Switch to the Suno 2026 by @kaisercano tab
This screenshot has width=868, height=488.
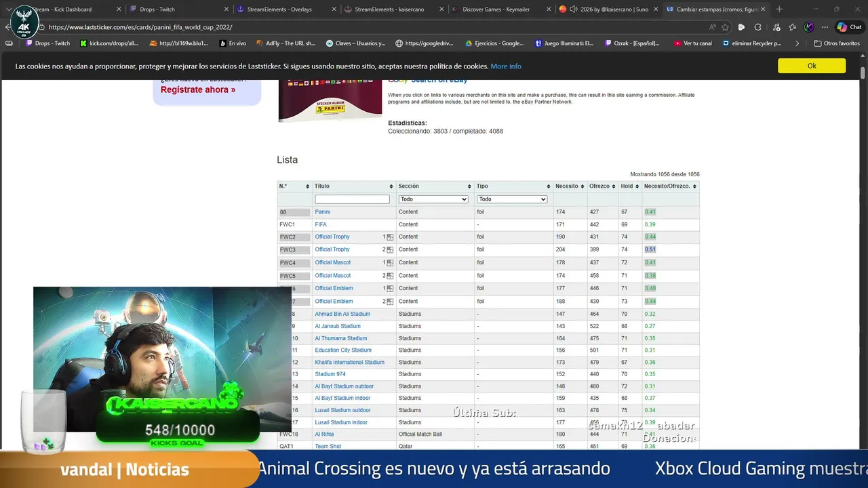608,9
